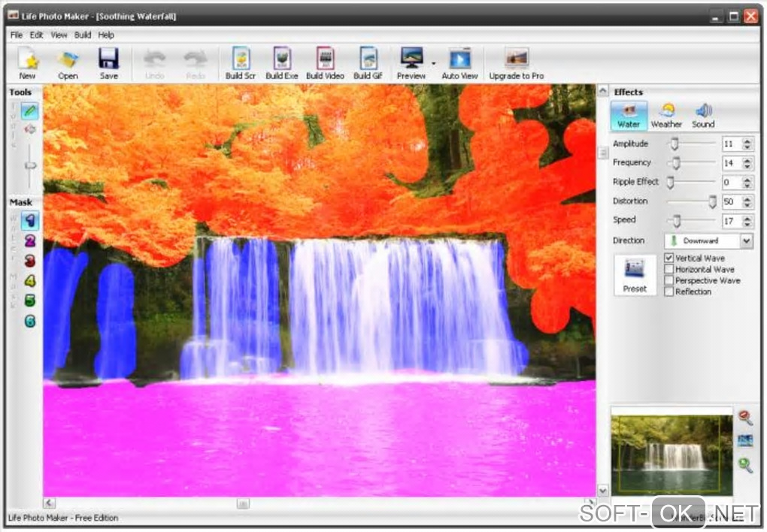Open the Help menu
This screenshot has width=767, height=532.
coord(106,35)
